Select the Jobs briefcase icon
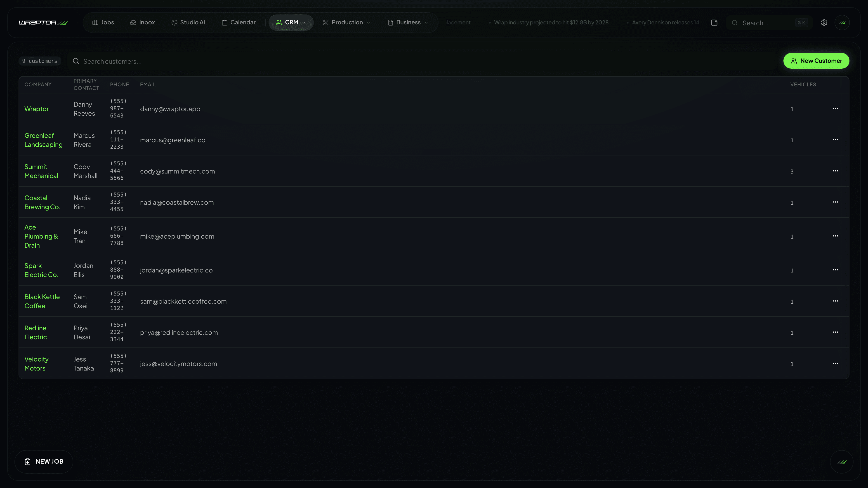868x488 pixels. tap(96, 22)
